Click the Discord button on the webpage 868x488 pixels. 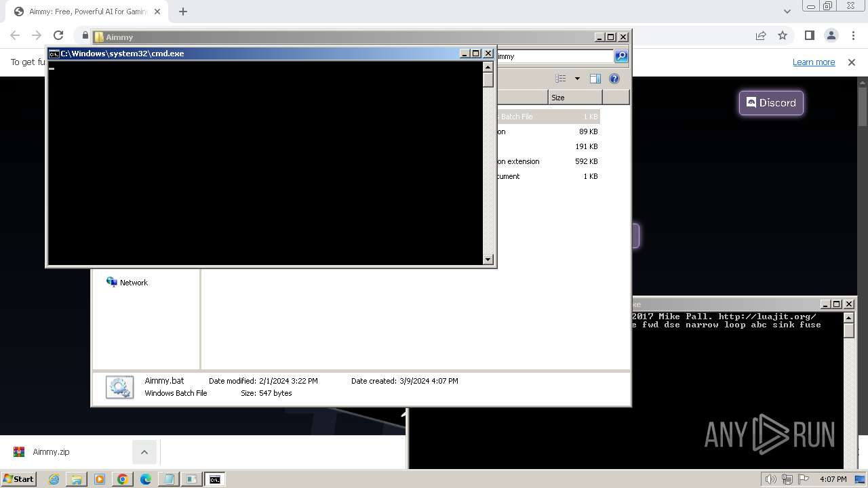coord(771,103)
